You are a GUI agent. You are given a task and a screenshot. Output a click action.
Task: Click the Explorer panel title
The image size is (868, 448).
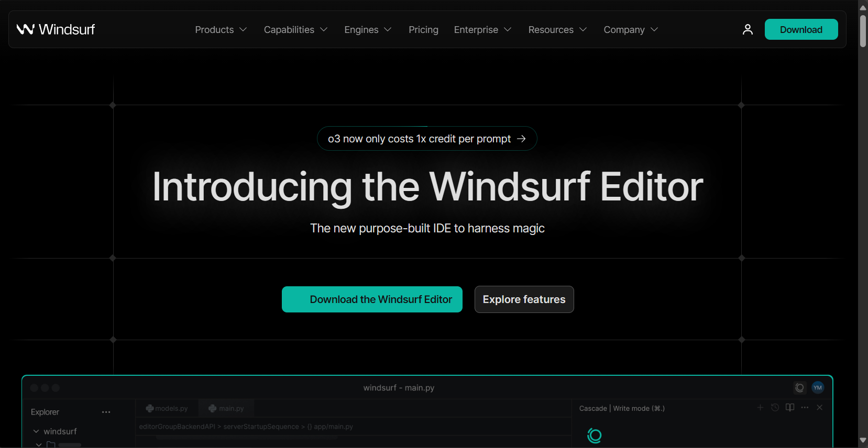[x=45, y=412]
